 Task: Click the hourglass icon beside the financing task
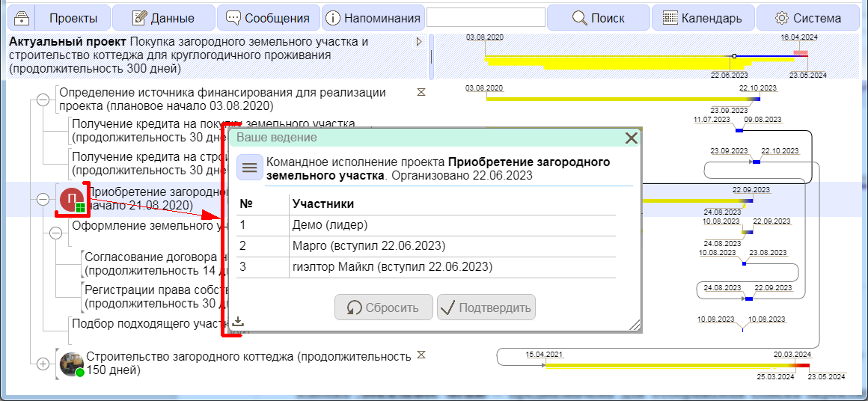(x=421, y=93)
